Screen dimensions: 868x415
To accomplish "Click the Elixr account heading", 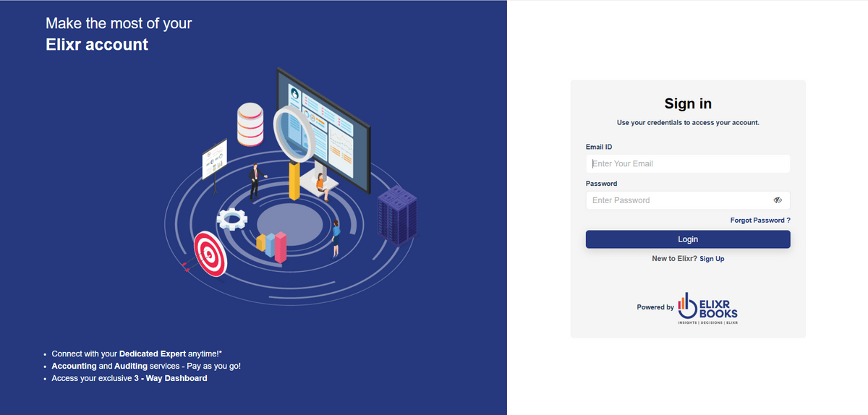I will click(97, 45).
